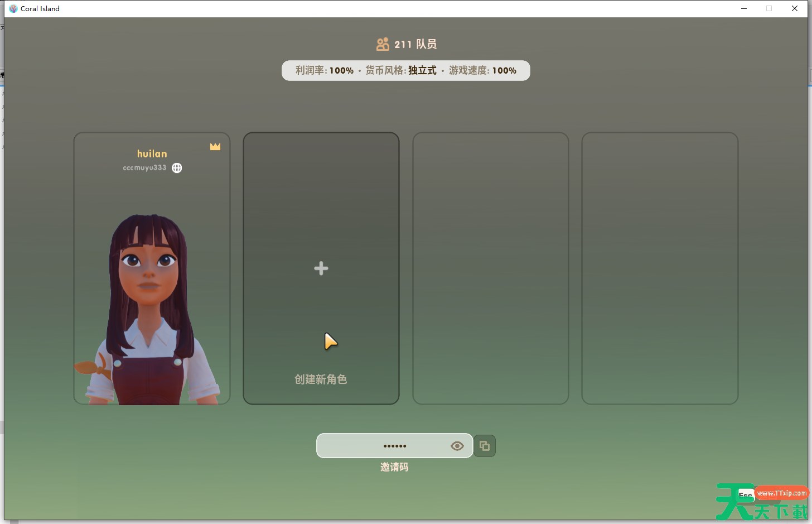The width and height of the screenshot is (812, 524).
Task: Click the Coral Island window title
Action: tap(40, 8)
